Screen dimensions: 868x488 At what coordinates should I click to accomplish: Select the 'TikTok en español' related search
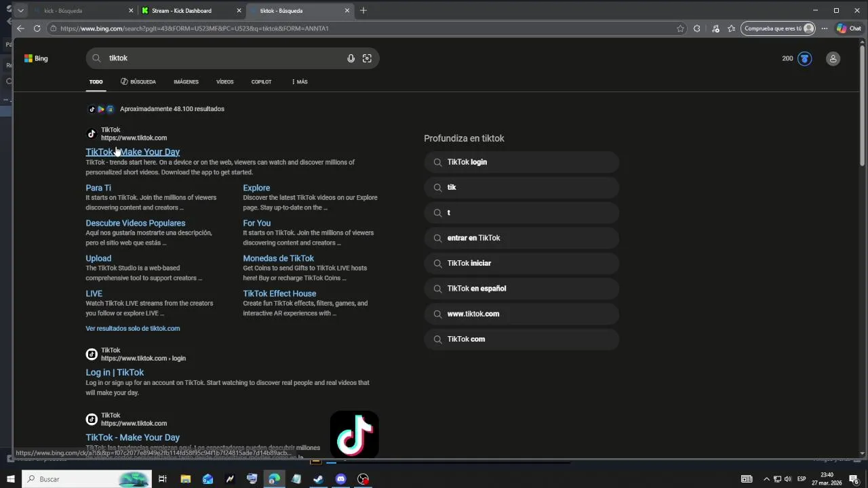pos(521,288)
